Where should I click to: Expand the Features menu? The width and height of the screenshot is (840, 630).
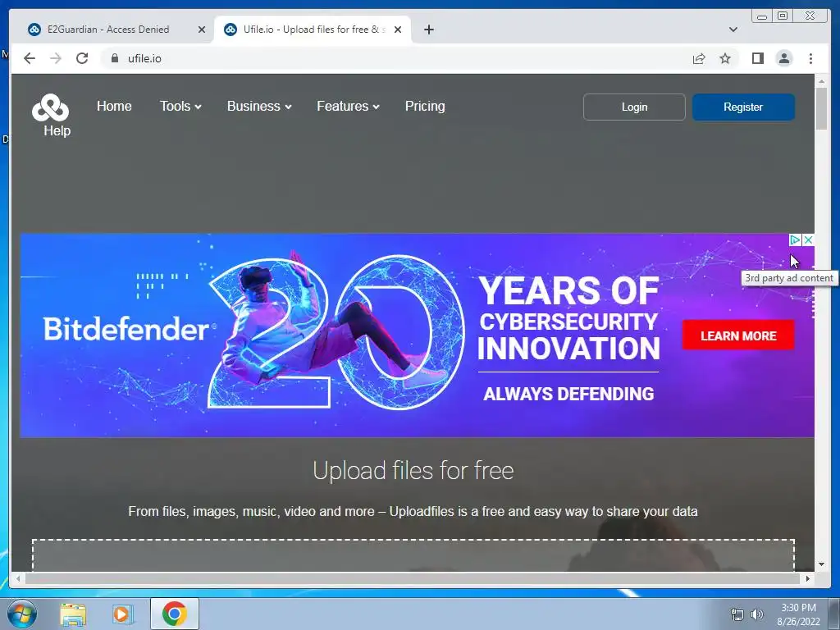(x=348, y=106)
